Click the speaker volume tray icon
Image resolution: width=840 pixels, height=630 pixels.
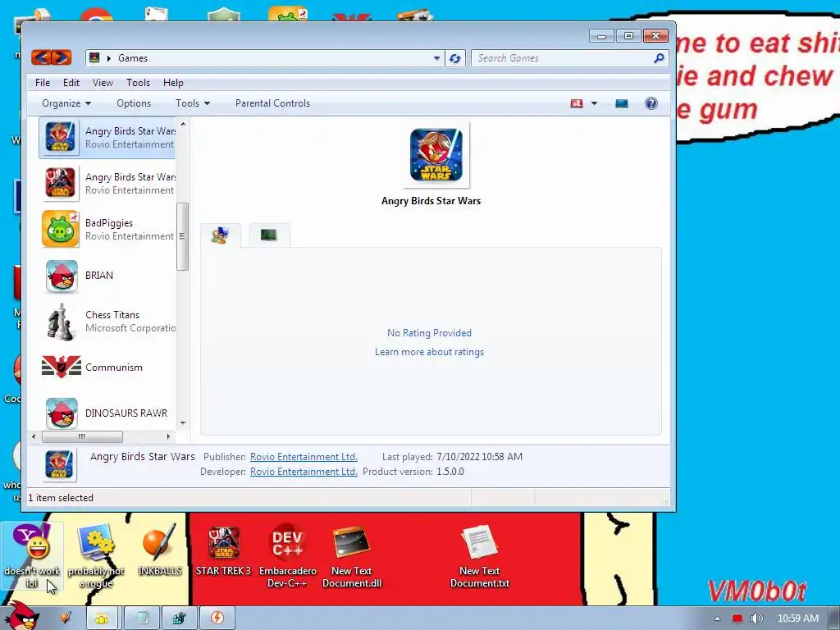click(756, 619)
